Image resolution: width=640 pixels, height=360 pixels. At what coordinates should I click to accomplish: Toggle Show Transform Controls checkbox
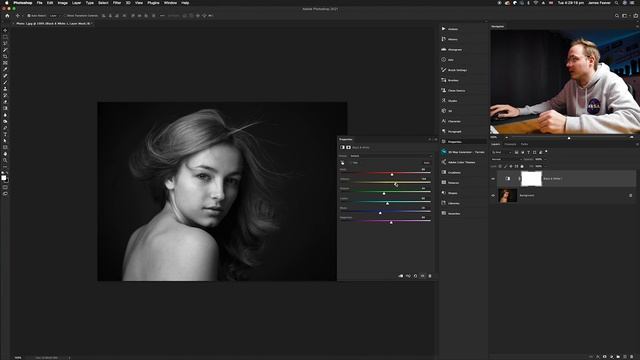point(64,16)
